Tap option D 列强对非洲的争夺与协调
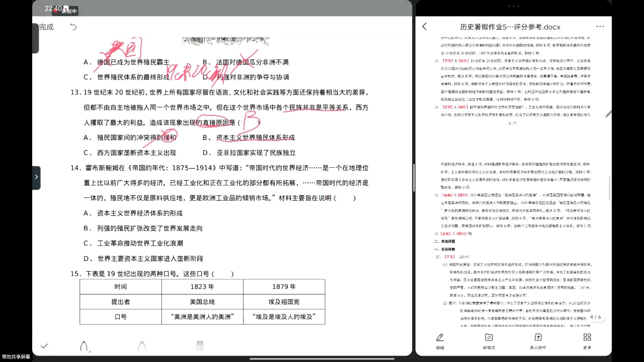The height and width of the screenshot is (362, 644). (246, 77)
